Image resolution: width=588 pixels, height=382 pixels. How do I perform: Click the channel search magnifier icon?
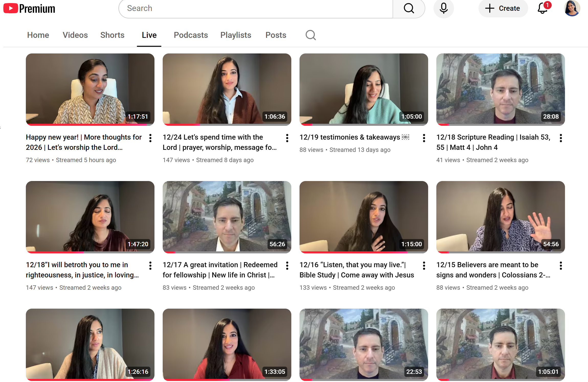coord(310,35)
